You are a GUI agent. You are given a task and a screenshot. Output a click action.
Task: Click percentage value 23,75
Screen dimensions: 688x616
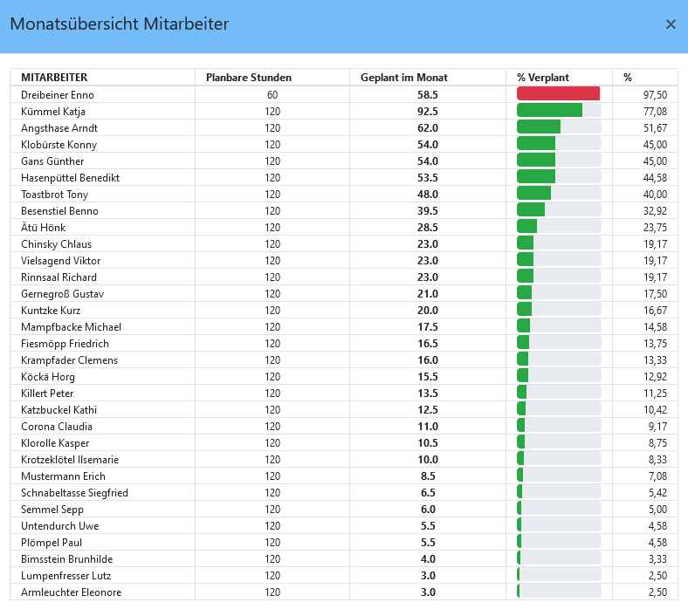655,228
